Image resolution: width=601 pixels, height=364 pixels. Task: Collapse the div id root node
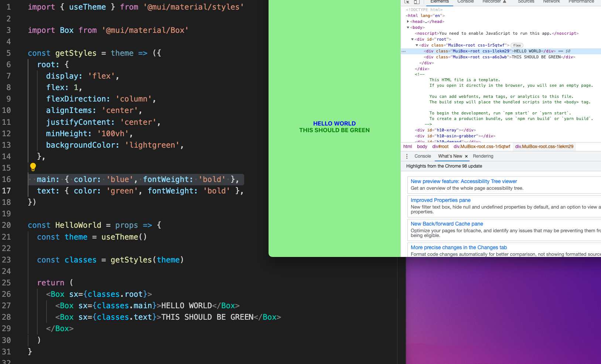click(x=412, y=39)
